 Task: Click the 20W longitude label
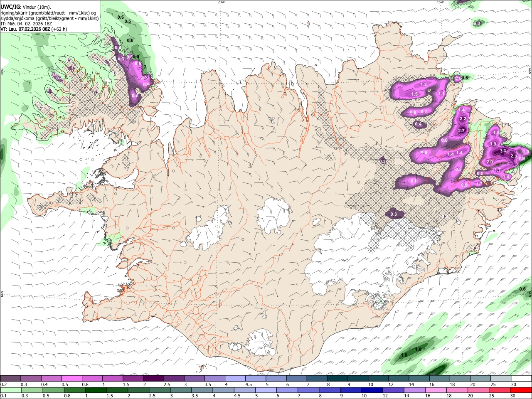[x=221, y=2]
